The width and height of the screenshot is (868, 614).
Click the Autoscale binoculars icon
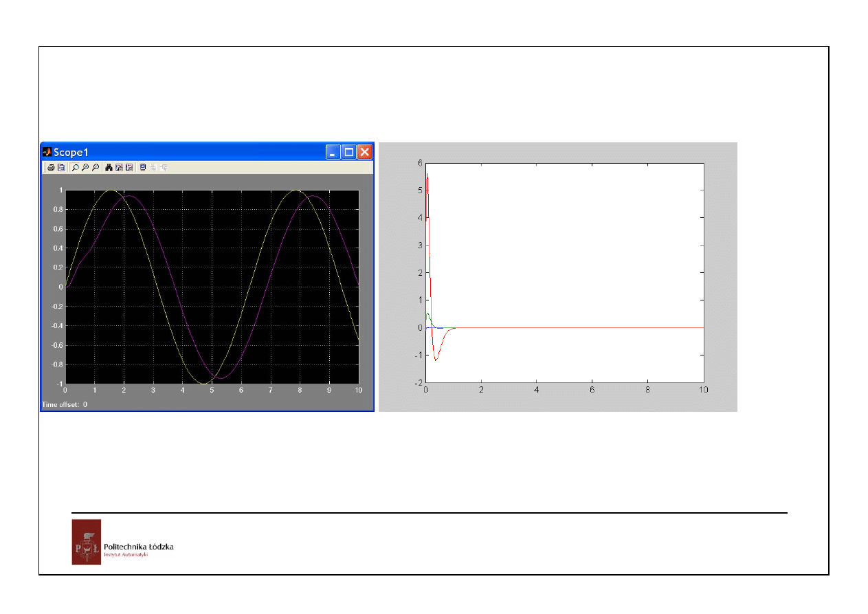click(x=109, y=167)
